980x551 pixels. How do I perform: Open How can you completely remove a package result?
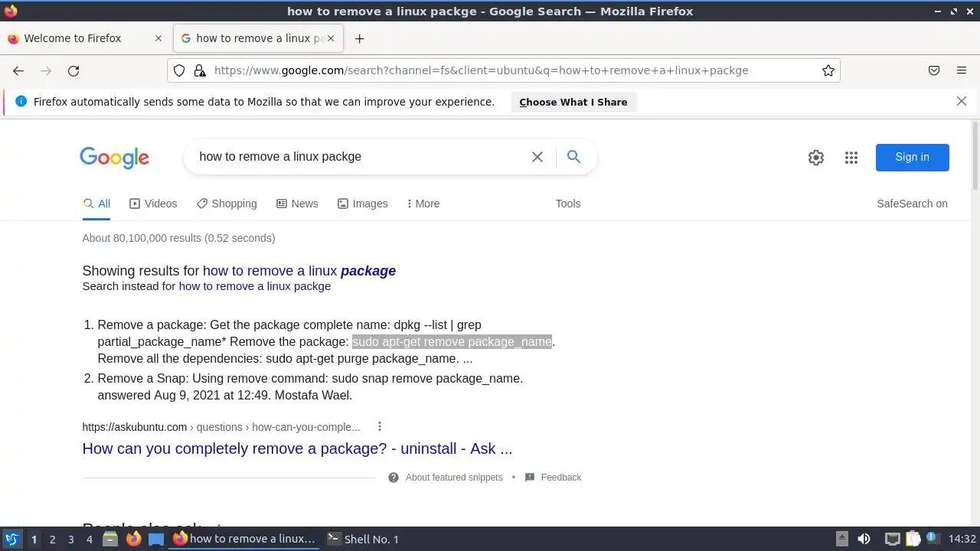pos(297,448)
